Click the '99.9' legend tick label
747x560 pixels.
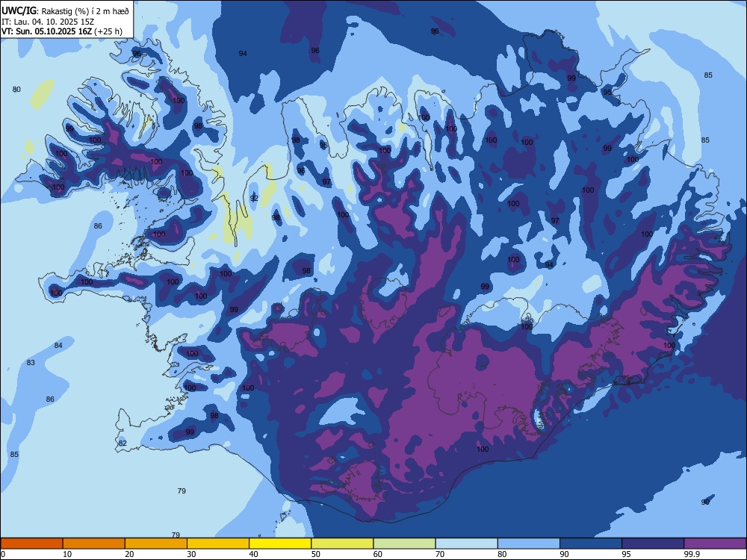point(691,554)
